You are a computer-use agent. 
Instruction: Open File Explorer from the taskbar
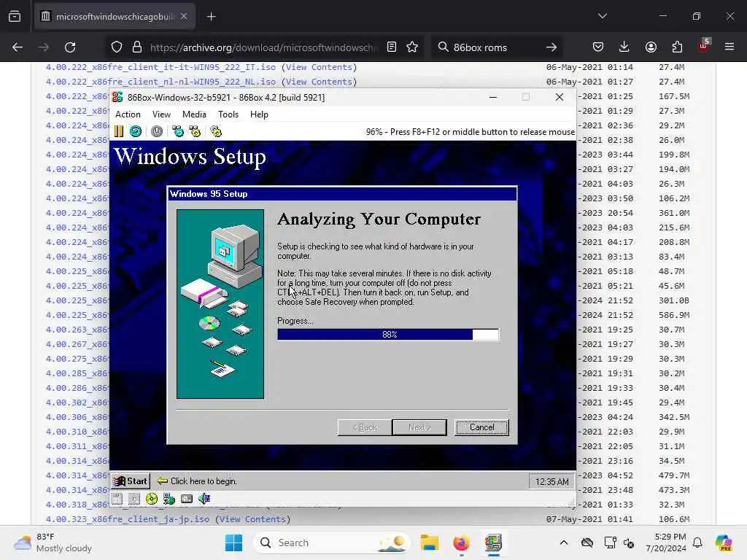point(429,542)
